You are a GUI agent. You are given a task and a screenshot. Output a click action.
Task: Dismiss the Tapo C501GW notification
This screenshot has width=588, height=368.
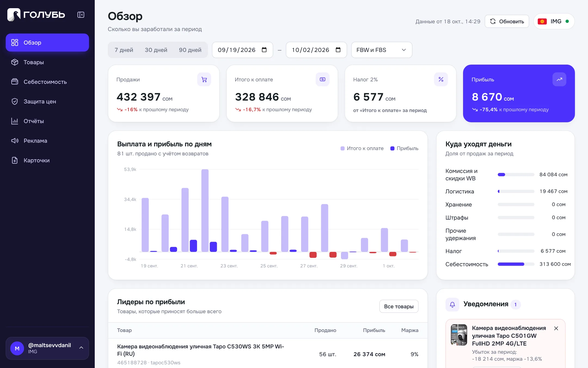(556, 328)
